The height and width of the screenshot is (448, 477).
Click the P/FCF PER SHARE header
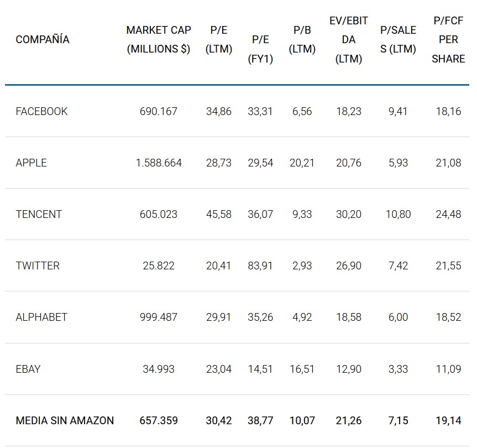coord(448,40)
